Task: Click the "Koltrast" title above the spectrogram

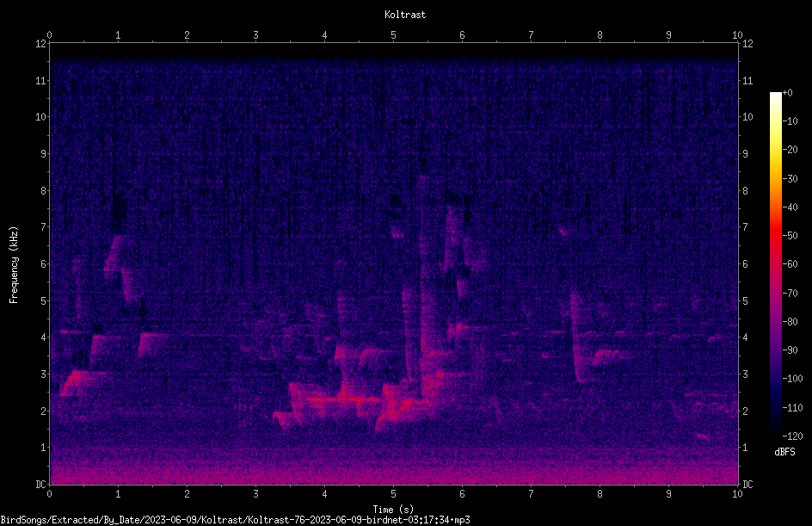Action: pos(405,15)
